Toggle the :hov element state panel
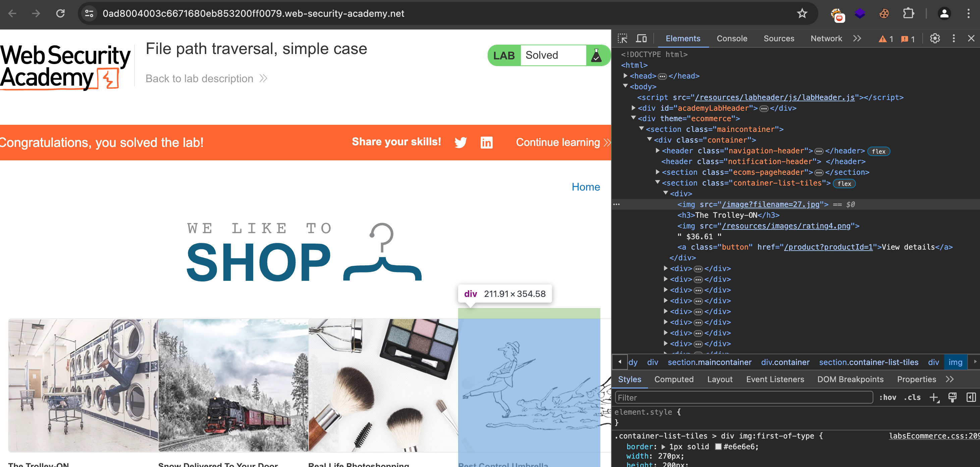Viewport: 980px width, 467px height. click(887, 398)
